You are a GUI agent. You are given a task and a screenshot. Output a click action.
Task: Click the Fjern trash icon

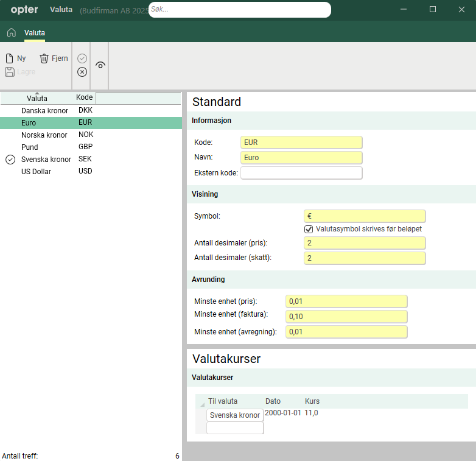[x=44, y=58]
